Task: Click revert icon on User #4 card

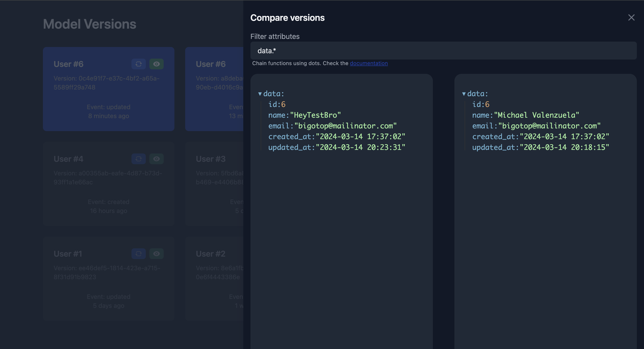Action: pos(138,159)
